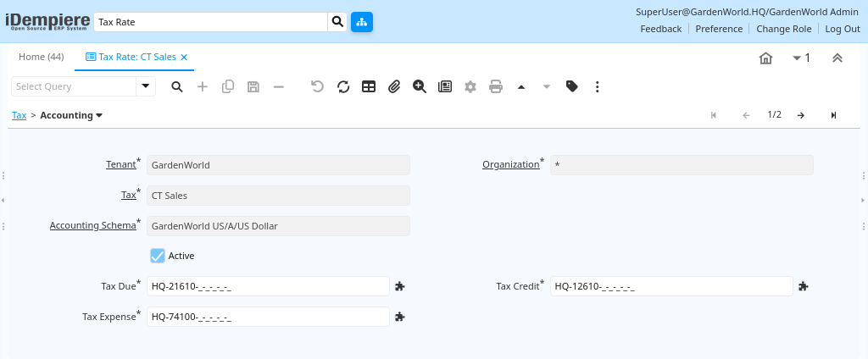
Task: Click the label tag toolbar icon
Action: [x=572, y=87]
